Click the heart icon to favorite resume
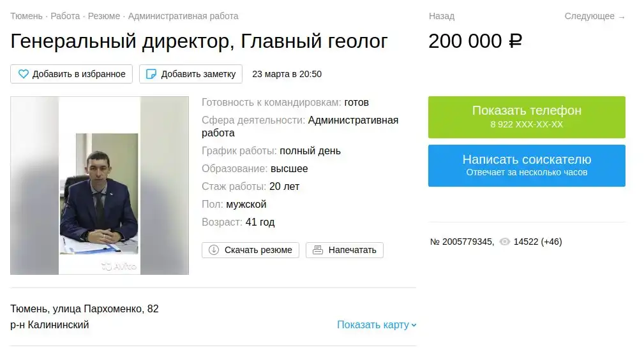 pyautogui.click(x=24, y=74)
